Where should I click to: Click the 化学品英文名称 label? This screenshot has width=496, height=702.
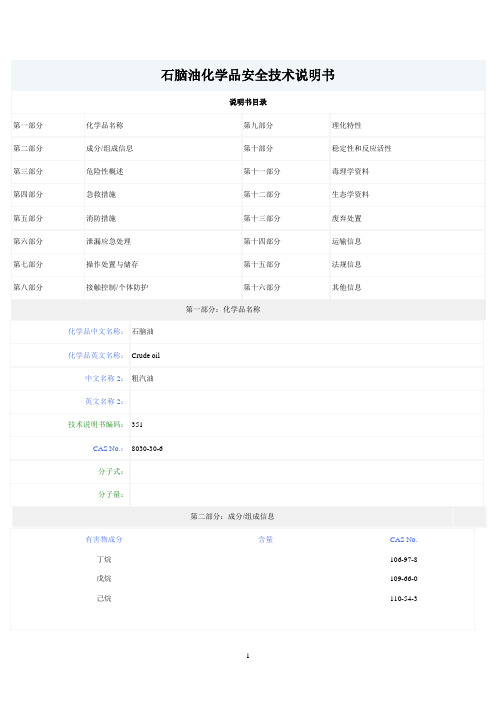95,355
